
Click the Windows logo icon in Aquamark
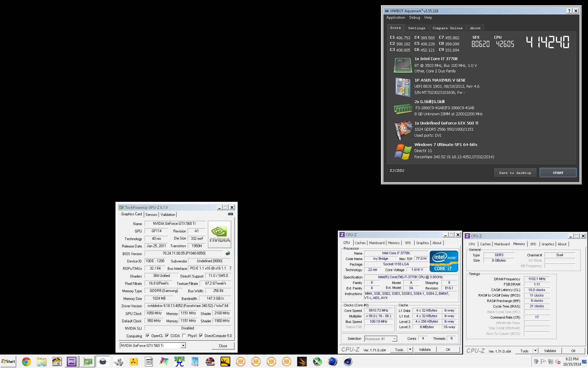[x=403, y=152]
